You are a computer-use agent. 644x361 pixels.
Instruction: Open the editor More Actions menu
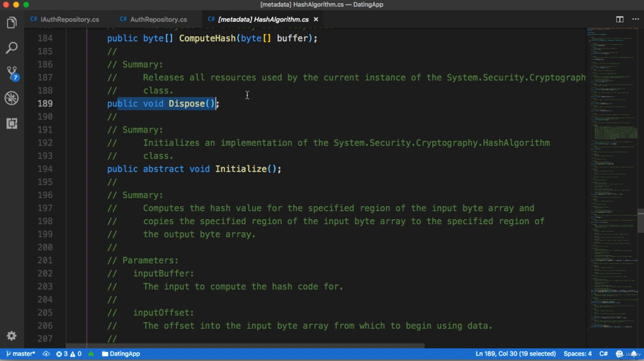pyautogui.click(x=635, y=19)
